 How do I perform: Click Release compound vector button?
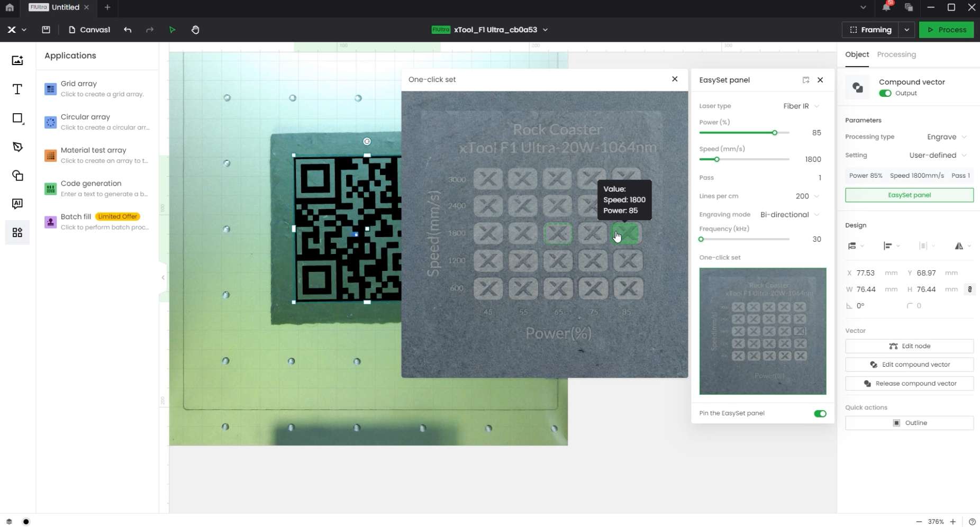pyautogui.click(x=909, y=383)
